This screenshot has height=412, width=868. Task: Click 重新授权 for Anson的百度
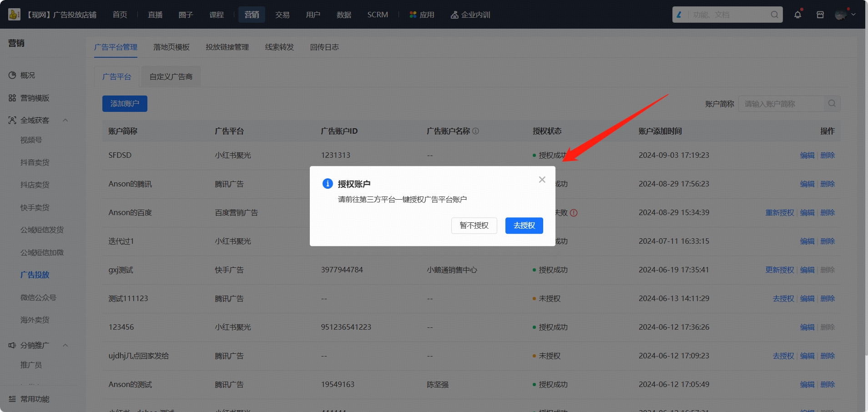pos(780,212)
